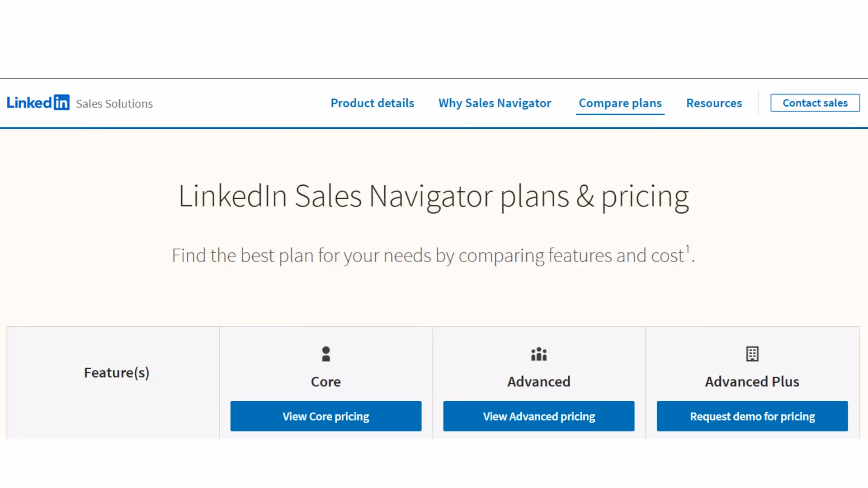
Task: Click the Advanced plan group icon
Action: coord(539,354)
